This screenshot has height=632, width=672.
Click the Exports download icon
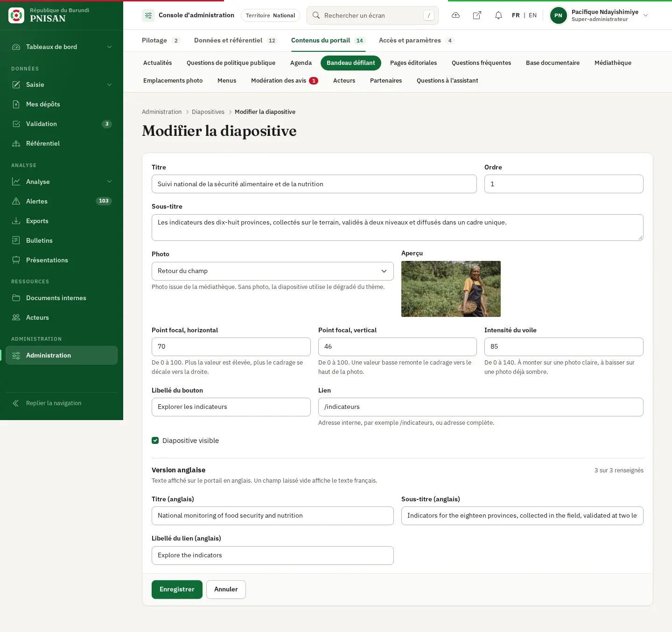coord(16,221)
